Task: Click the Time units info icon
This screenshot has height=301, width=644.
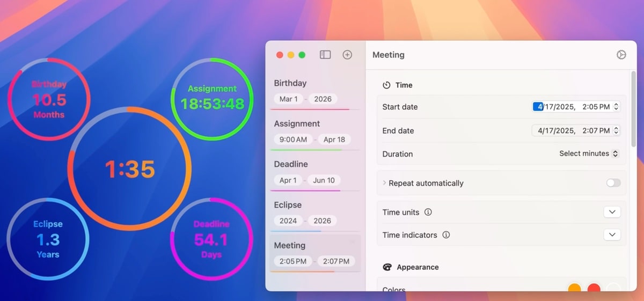Action: pyautogui.click(x=428, y=212)
